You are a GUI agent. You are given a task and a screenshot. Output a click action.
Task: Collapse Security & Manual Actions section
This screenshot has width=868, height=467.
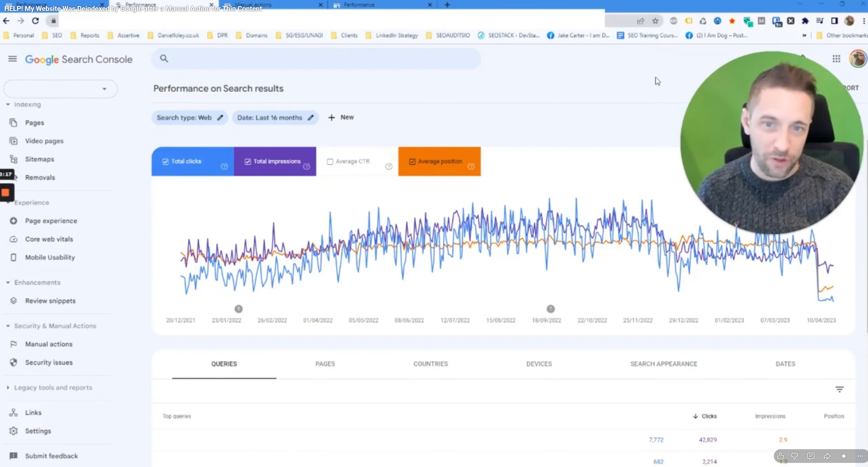(8, 326)
